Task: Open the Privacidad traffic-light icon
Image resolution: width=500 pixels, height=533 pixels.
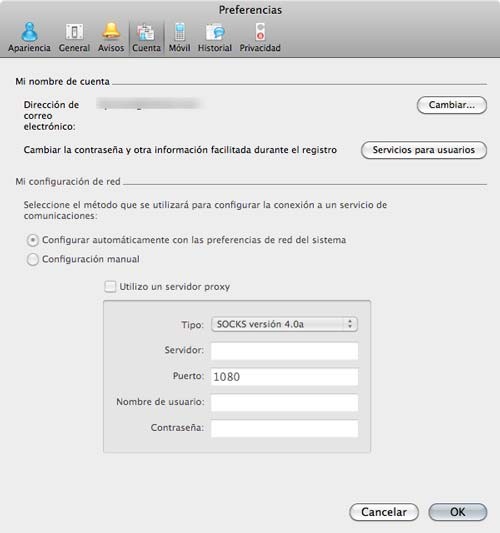Action: (x=260, y=37)
